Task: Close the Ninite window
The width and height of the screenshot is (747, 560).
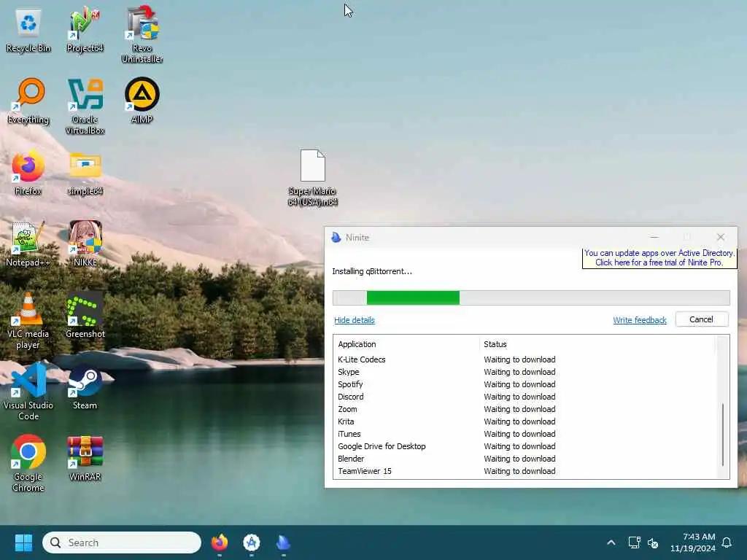Action: (x=720, y=237)
